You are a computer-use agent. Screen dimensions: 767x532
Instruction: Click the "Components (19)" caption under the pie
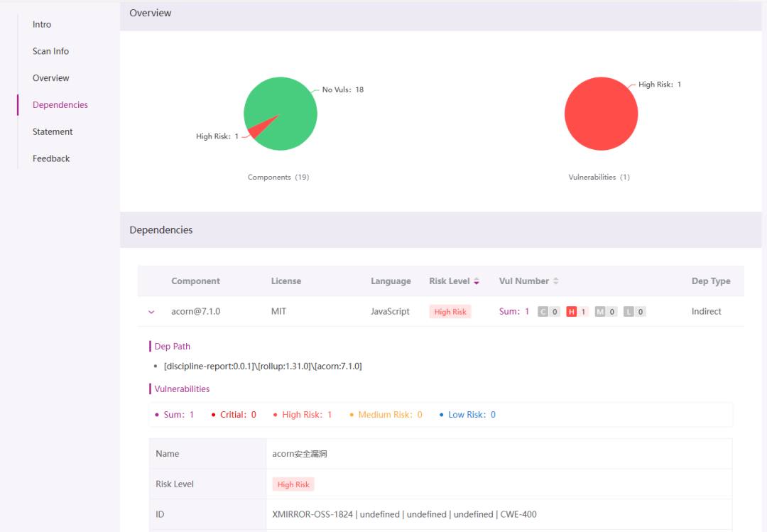(278, 177)
